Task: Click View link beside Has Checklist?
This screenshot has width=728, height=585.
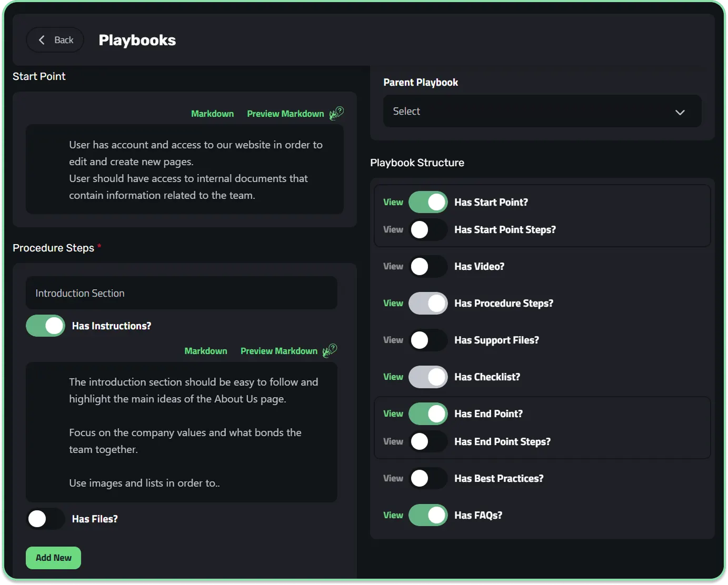Action: (393, 377)
